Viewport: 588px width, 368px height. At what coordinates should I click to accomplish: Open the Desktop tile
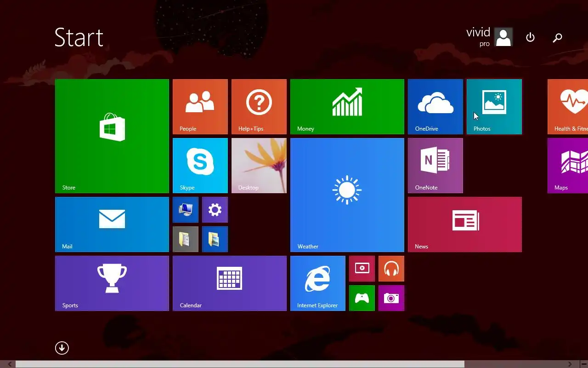tap(259, 166)
